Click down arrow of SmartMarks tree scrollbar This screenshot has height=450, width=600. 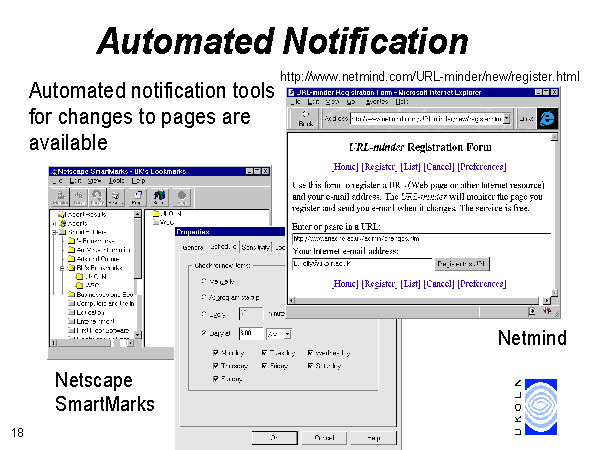click(138, 335)
